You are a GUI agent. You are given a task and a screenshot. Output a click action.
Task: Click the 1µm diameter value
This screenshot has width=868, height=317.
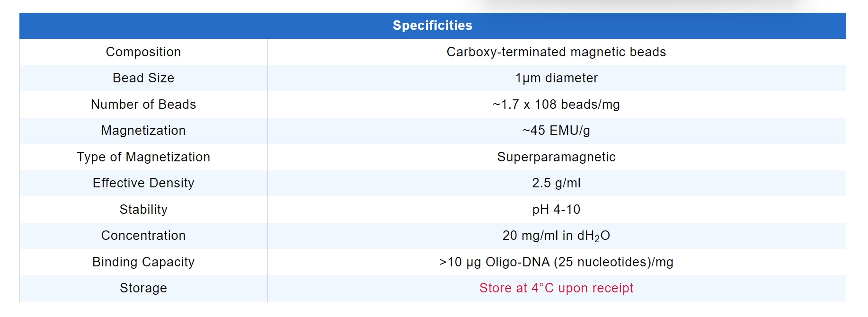coord(556,78)
